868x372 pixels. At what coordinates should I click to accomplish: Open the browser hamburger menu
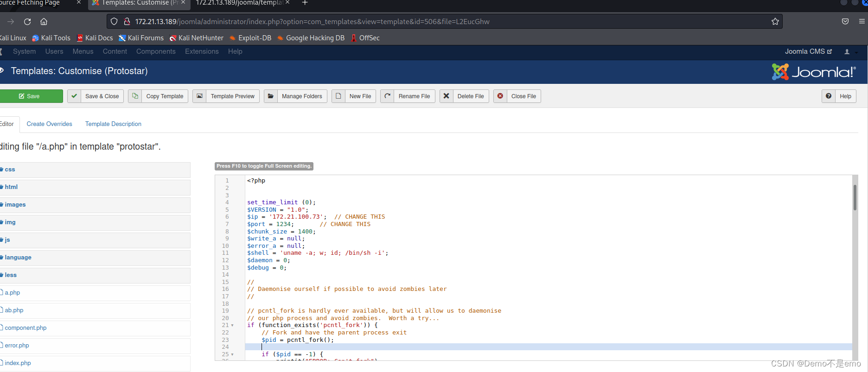pos(862,21)
